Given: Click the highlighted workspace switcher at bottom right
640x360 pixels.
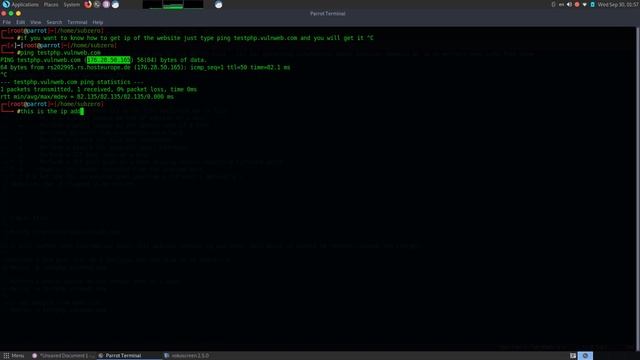Looking at the screenshot, I should click(585, 356).
